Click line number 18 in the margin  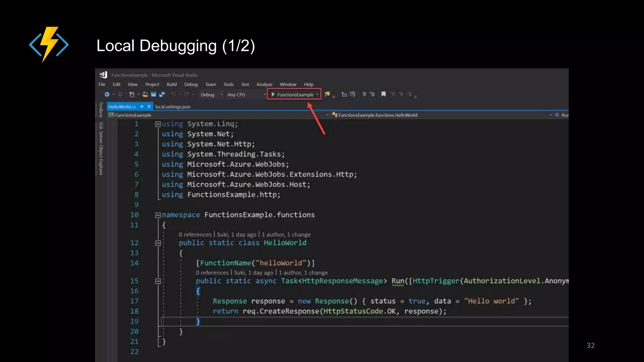(134, 311)
